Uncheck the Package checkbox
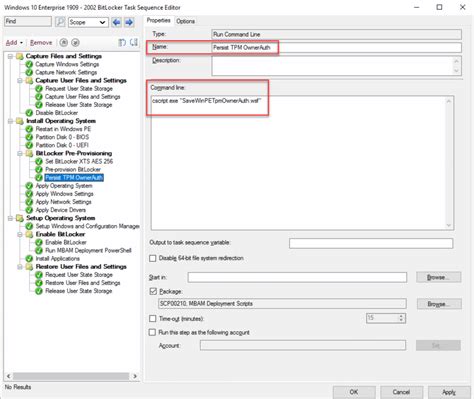 153,291
